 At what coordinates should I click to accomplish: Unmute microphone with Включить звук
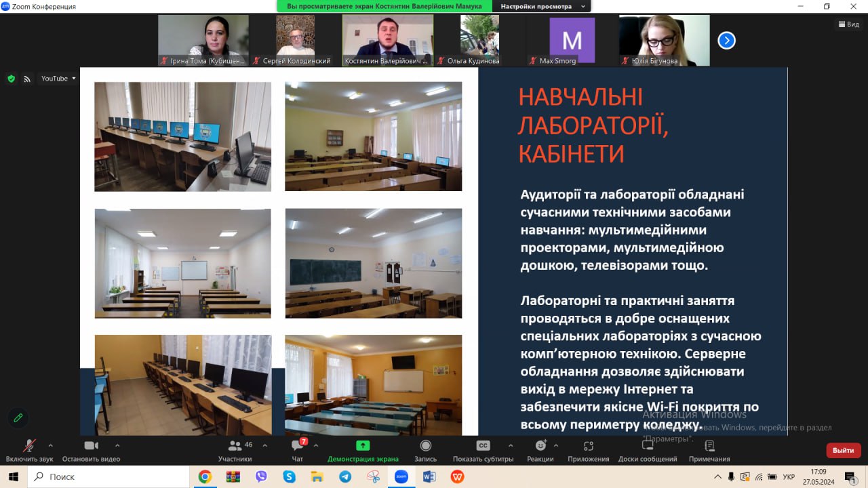(29, 446)
